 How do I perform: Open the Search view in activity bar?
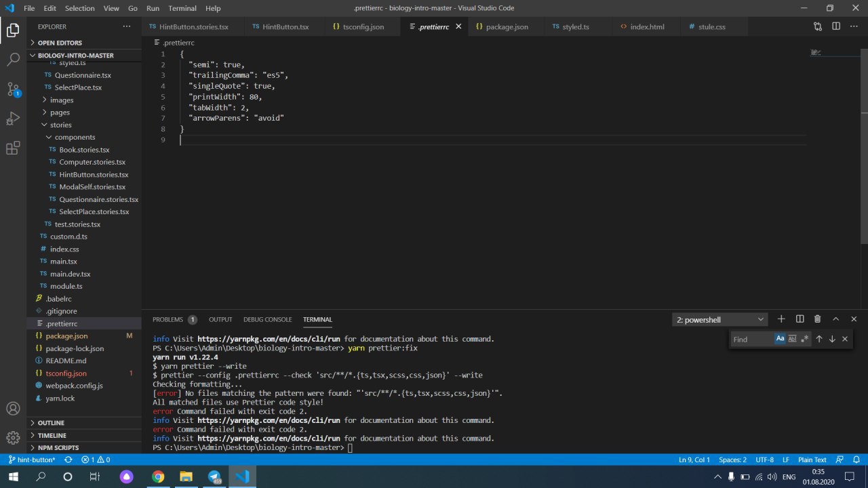click(13, 60)
